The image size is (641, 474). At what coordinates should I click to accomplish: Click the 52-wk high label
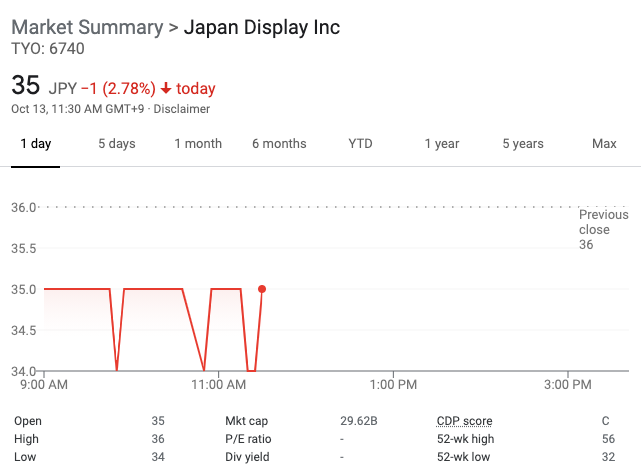tap(466, 439)
